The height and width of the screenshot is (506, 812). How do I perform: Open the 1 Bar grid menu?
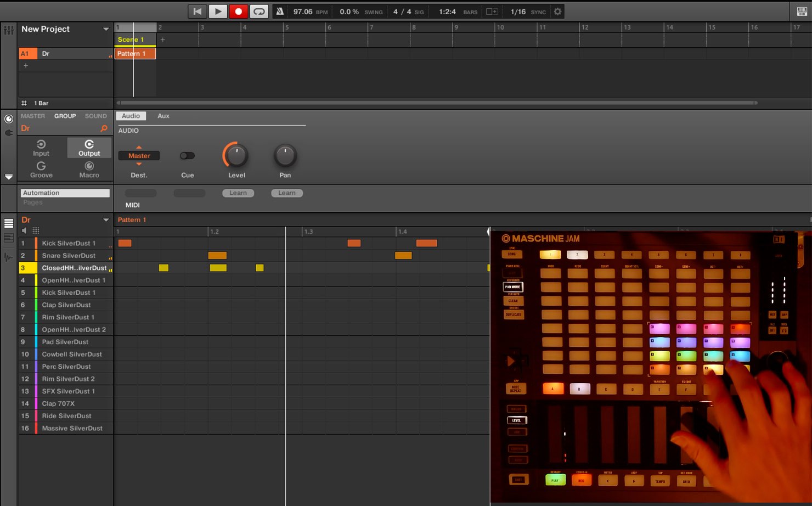[x=41, y=103]
